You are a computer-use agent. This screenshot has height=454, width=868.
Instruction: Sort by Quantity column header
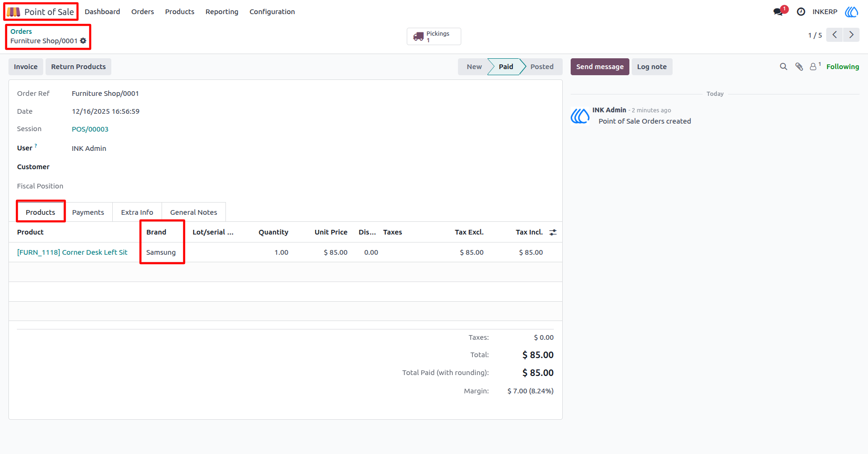tap(273, 232)
